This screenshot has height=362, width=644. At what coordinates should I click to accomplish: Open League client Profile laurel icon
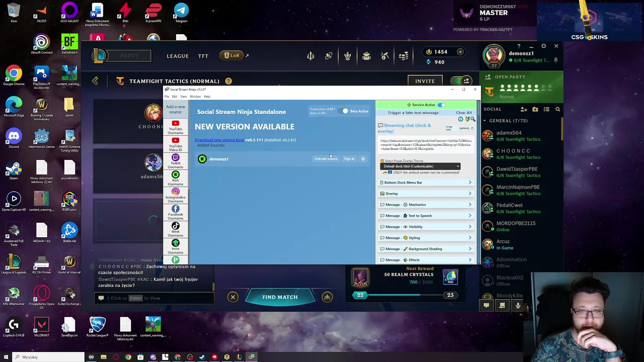pos(347,56)
